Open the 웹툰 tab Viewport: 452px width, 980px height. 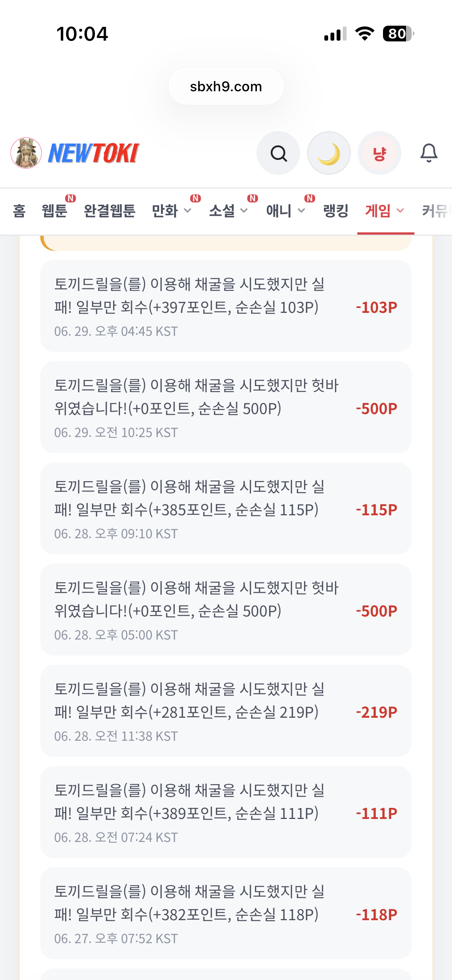point(54,211)
